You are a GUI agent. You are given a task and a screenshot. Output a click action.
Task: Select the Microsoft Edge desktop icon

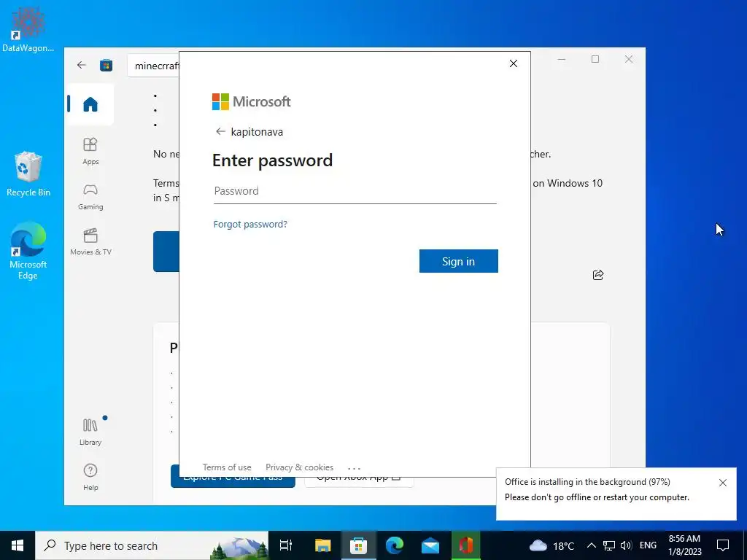[28, 251]
